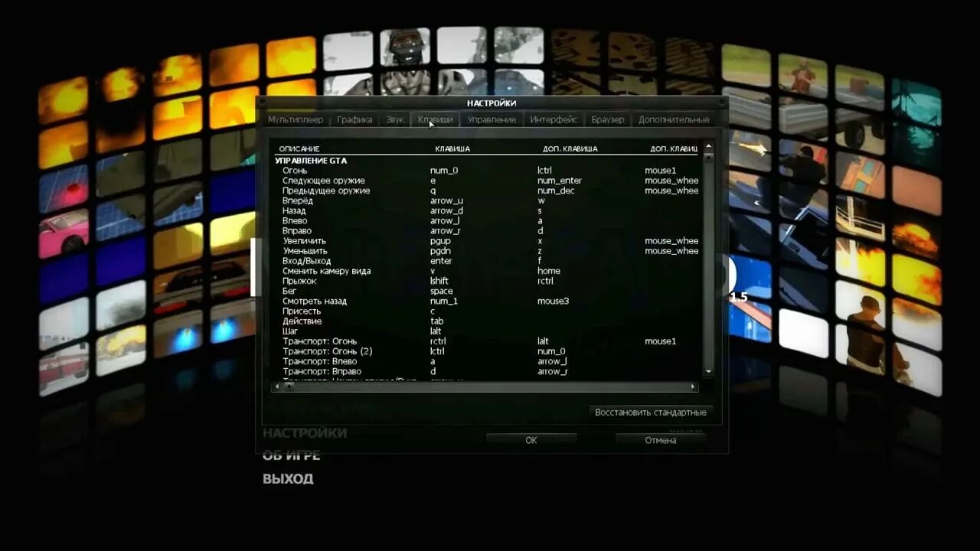Select the Уменьшить binding row
The image size is (980, 551).
pos(487,251)
